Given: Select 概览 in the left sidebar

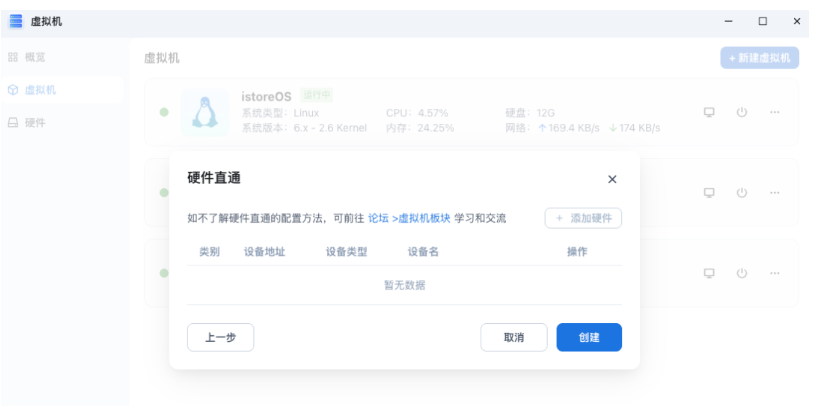Looking at the screenshot, I should (33, 58).
